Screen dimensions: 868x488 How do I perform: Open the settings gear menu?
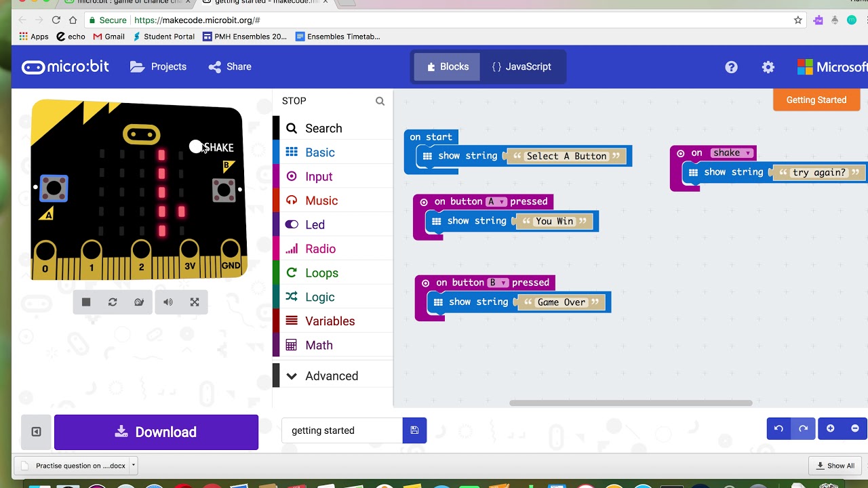768,66
